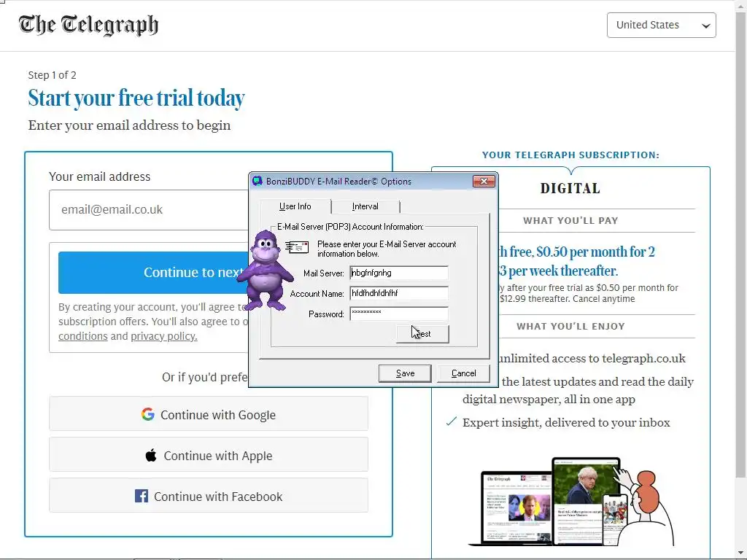Screen dimensions: 747x560
Task: Click the BonziBUDDY title bar icon
Action: [x=258, y=181]
